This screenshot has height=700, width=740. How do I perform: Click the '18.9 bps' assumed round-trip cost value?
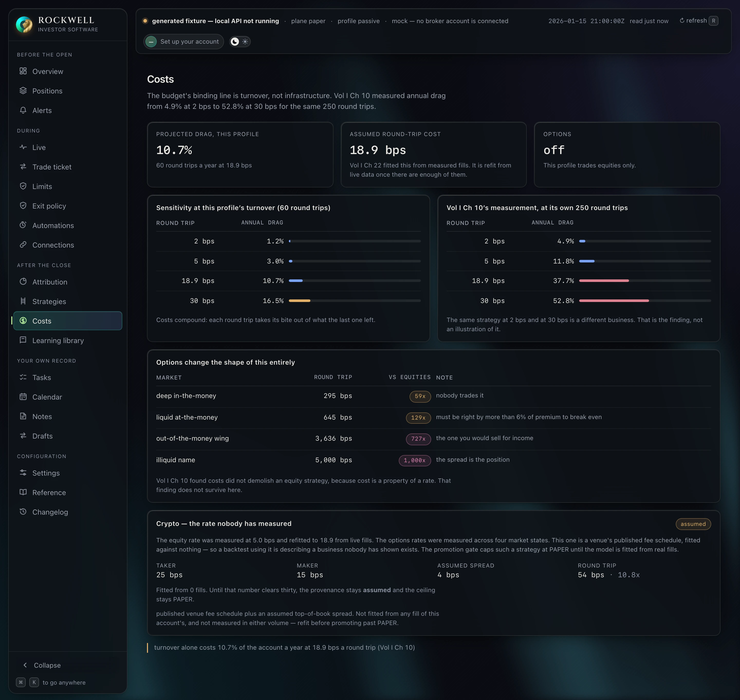(x=377, y=150)
